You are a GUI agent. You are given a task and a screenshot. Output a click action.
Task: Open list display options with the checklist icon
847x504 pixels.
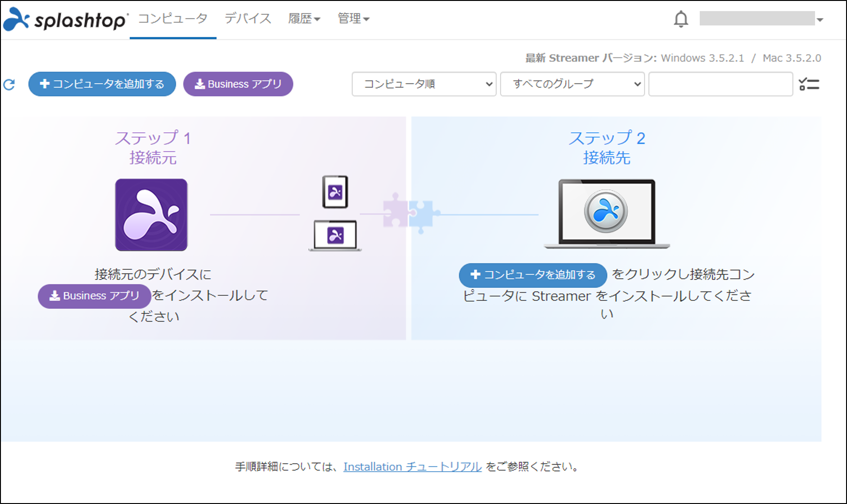[809, 84]
